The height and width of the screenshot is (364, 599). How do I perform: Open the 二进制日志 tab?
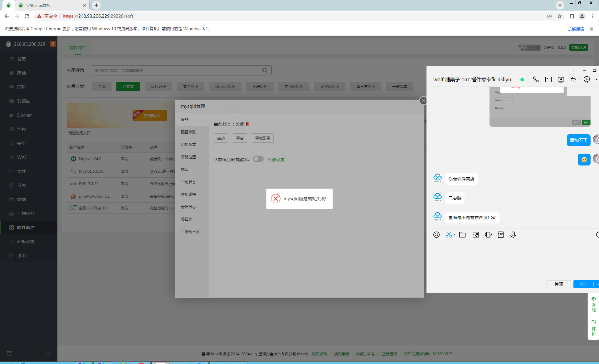tap(190, 232)
